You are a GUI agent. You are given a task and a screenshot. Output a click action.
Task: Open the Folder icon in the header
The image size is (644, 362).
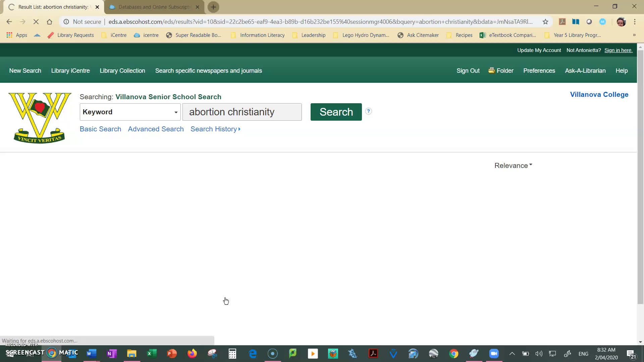(501, 71)
